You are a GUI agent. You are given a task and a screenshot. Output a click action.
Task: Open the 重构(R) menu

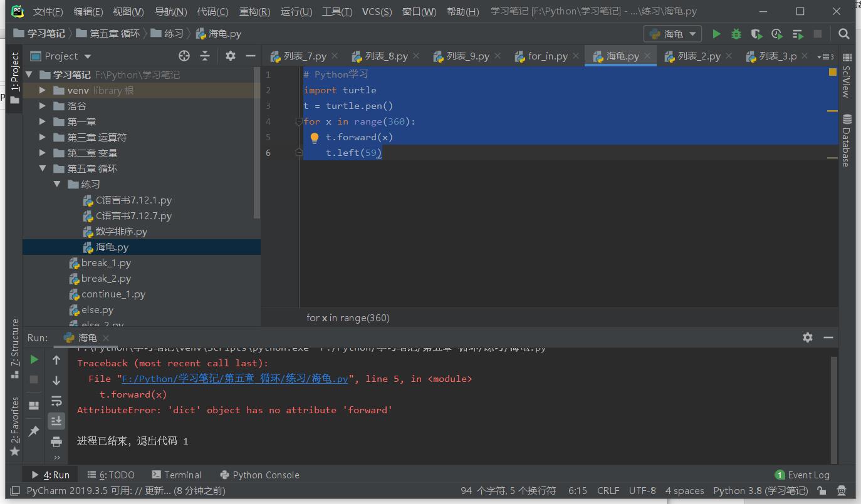coord(254,11)
